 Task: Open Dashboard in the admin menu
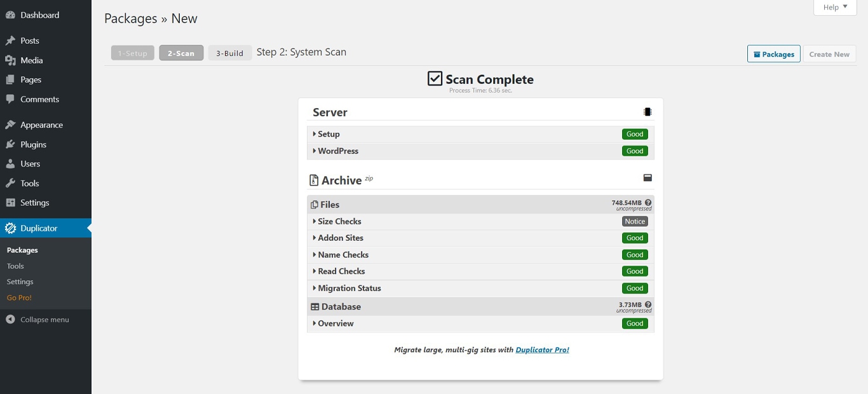(x=46, y=15)
